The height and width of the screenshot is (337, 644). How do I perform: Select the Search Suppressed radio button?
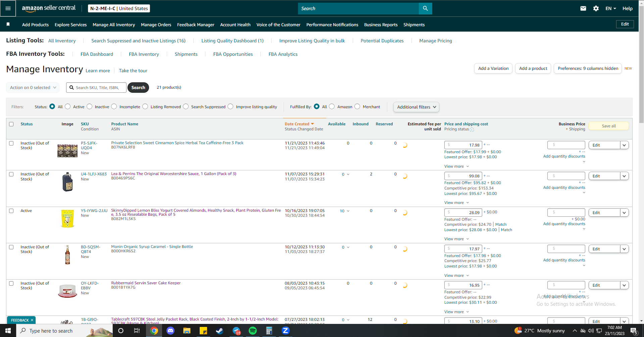(186, 107)
